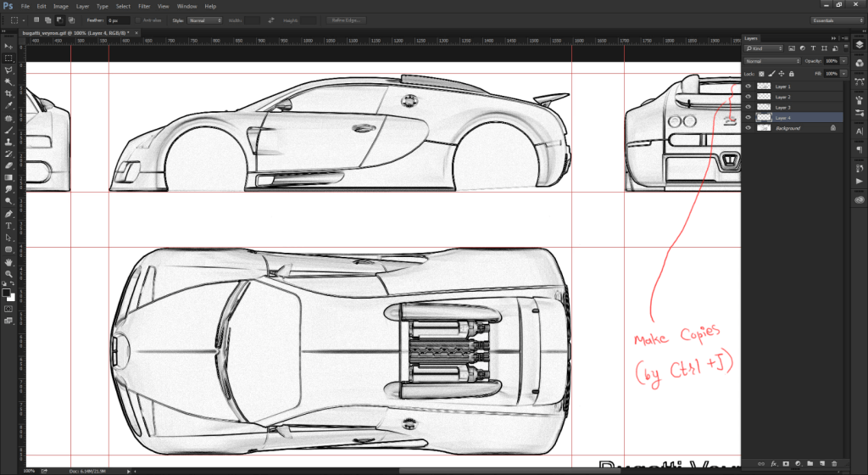Image resolution: width=868 pixels, height=475 pixels.
Task: Select the Healing Brush tool
Action: click(x=8, y=119)
